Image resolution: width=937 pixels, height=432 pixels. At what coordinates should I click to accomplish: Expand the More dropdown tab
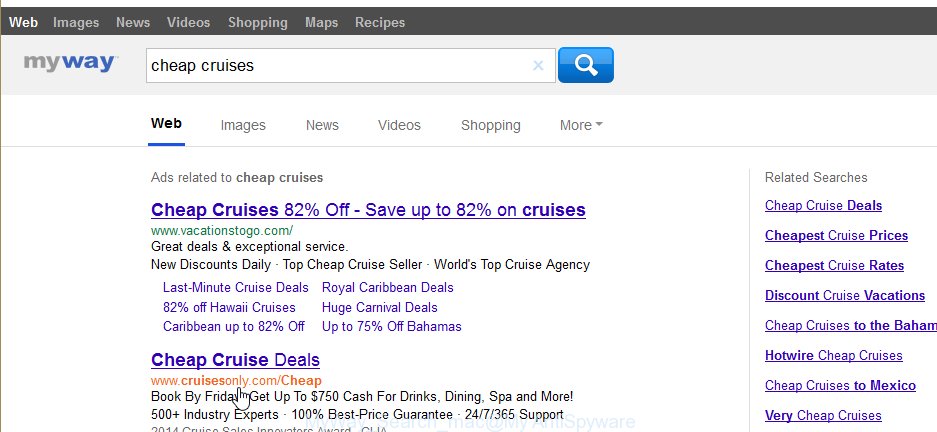pos(581,125)
